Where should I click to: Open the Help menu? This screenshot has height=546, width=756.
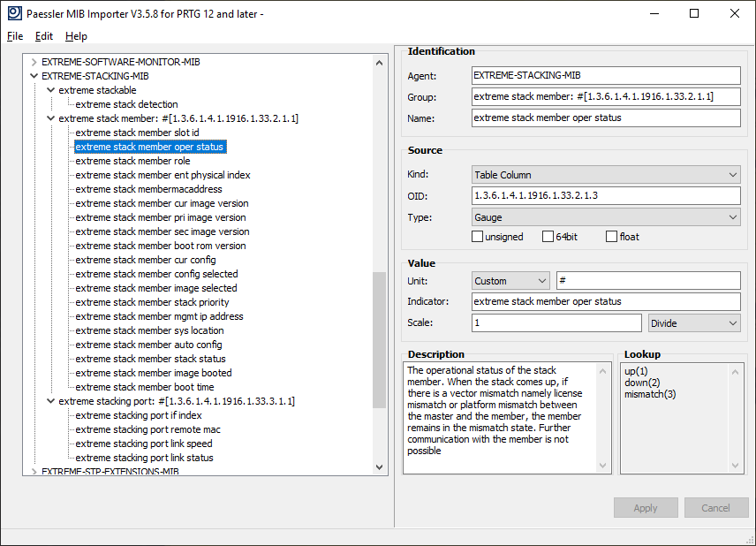click(x=76, y=36)
